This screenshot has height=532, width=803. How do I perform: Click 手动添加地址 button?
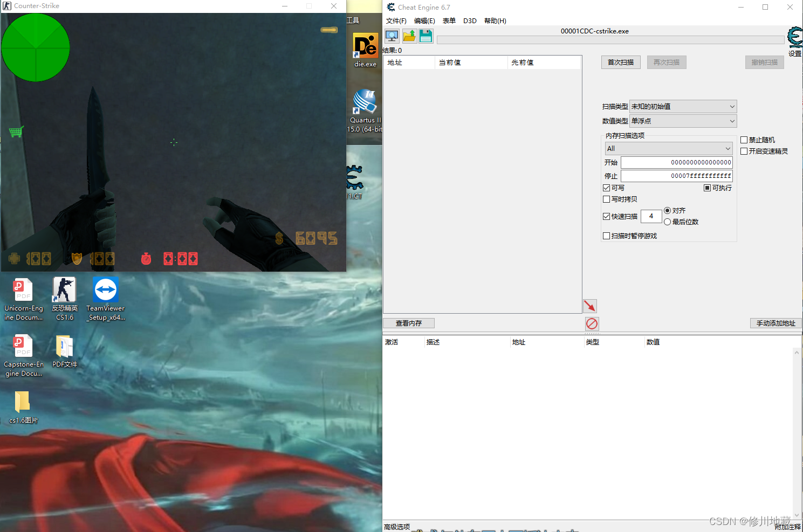(x=776, y=323)
